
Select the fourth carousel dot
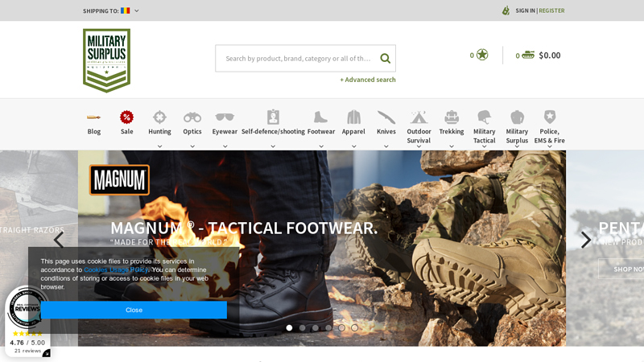[x=328, y=327]
